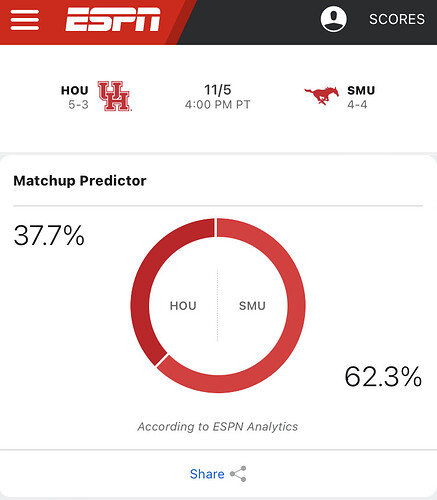This screenshot has width=437, height=500.
Task: Click the 62.3% SMU win probability
Action: (x=383, y=377)
